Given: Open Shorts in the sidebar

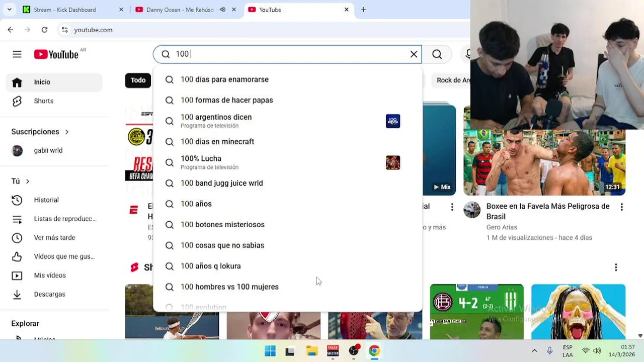Looking at the screenshot, I should point(54,101).
